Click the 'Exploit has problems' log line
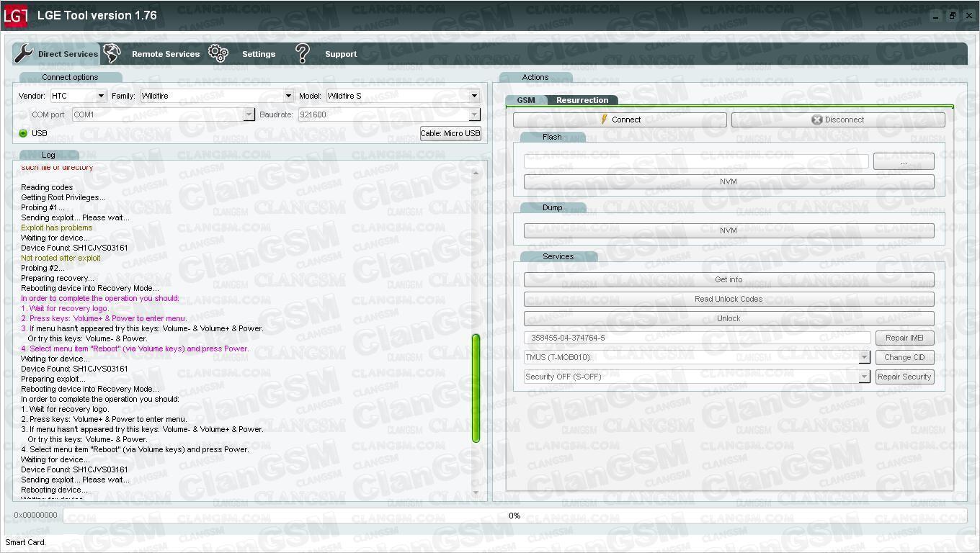 click(56, 228)
